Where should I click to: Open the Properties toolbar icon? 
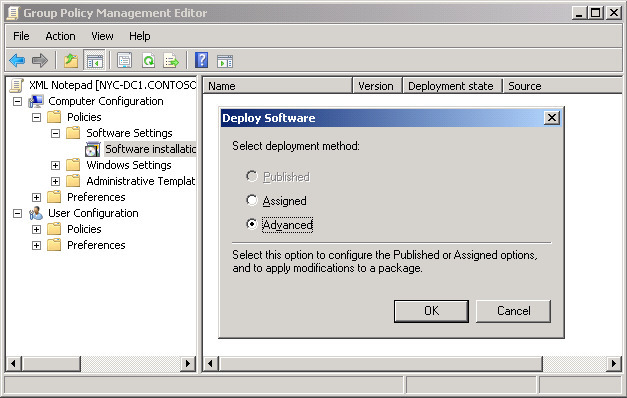124,61
